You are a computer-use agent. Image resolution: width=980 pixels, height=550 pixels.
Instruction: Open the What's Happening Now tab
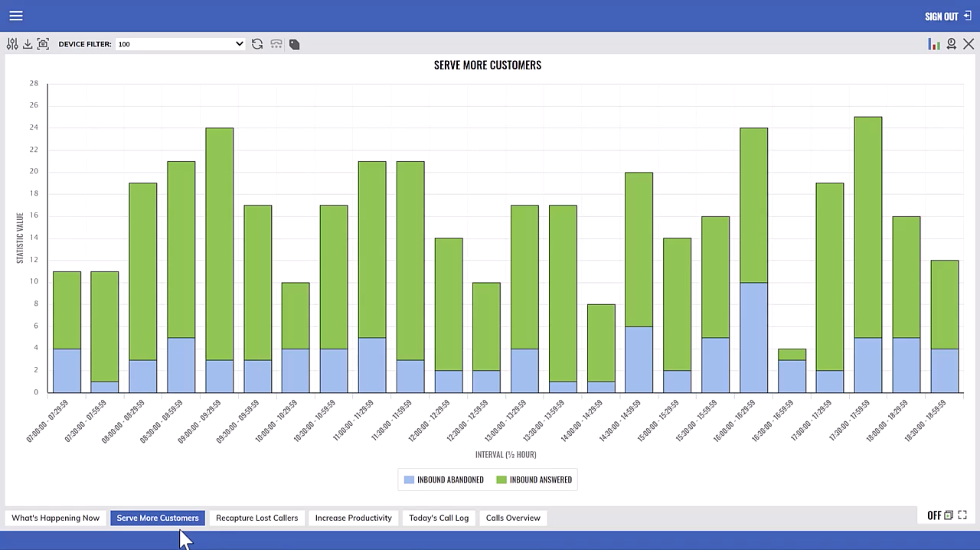click(x=55, y=518)
